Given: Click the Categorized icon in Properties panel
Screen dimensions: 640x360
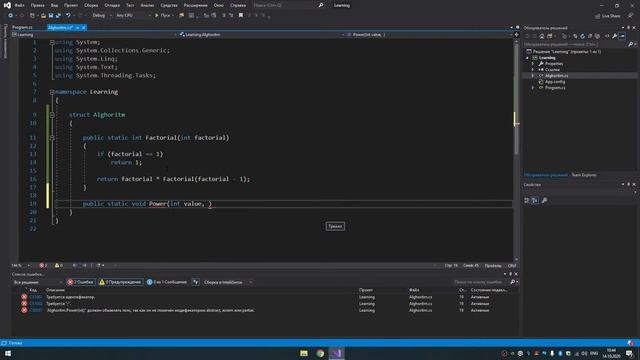Looking at the screenshot, I should pos(527,200).
